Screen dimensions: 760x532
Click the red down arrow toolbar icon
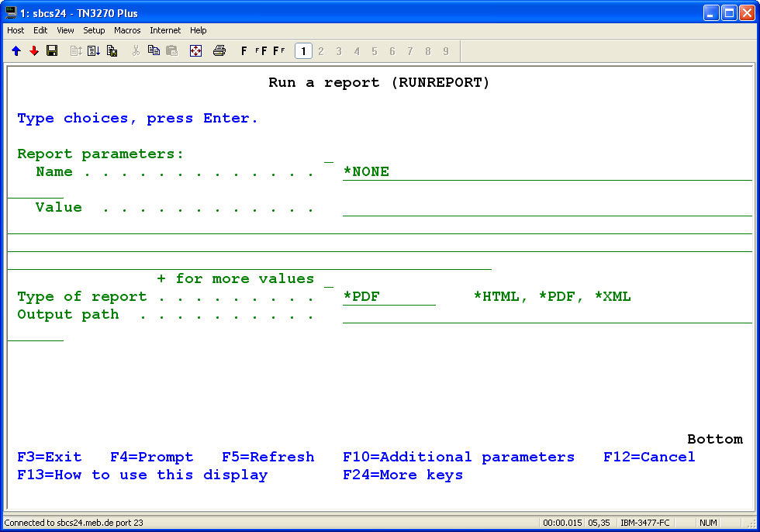[34, 51]
